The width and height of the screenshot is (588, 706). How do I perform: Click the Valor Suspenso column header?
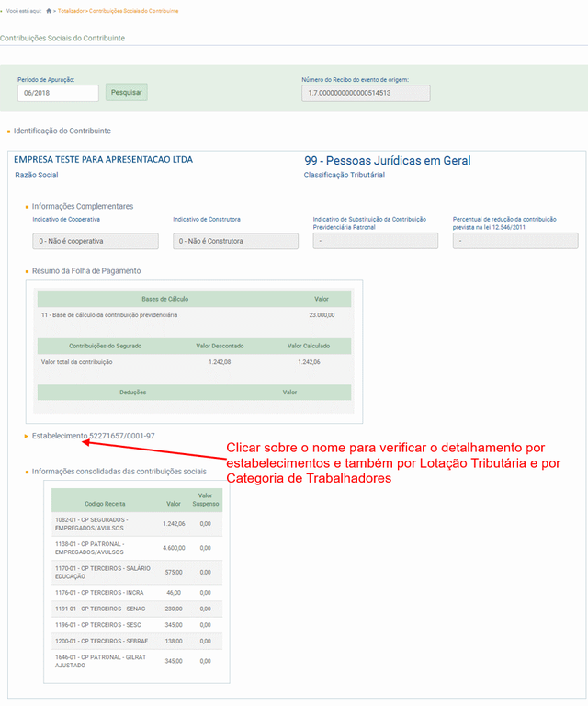(x=206, y=499)
